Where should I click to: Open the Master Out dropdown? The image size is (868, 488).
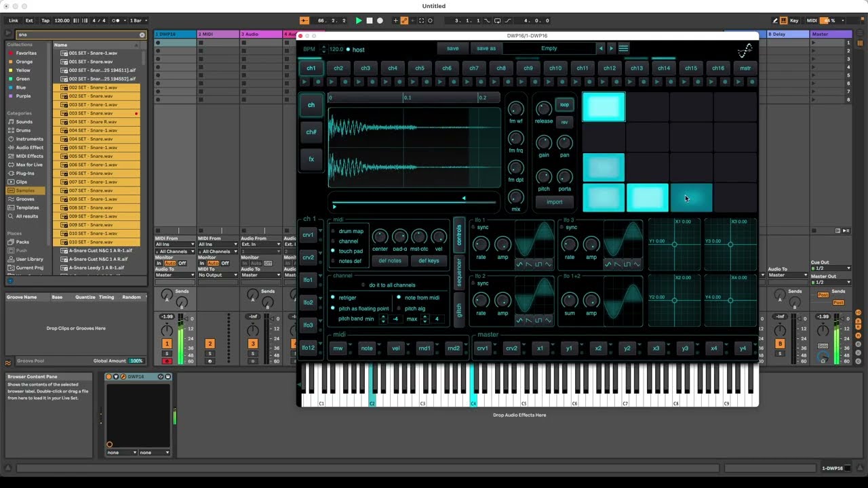(831, 282)
